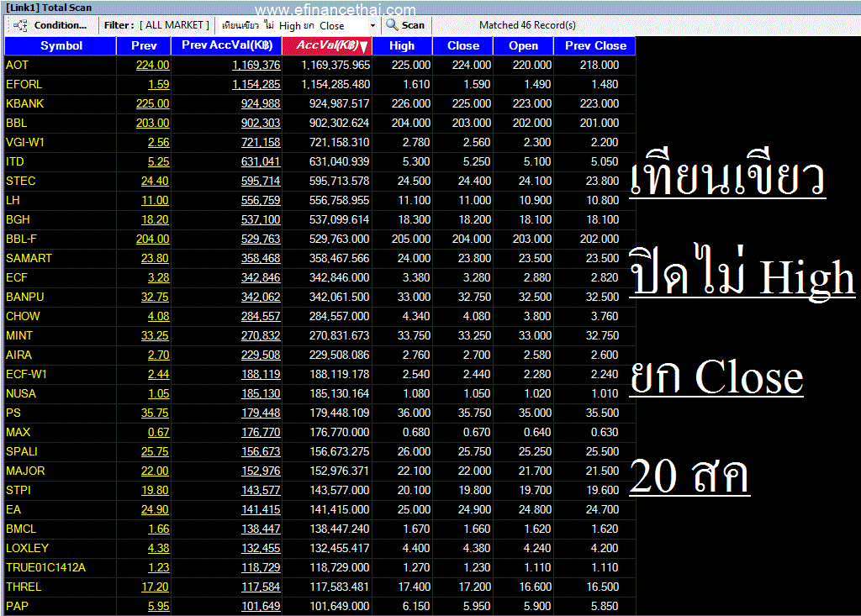Click the Condition tree icon
861x616 pixels.
point(20,25)
